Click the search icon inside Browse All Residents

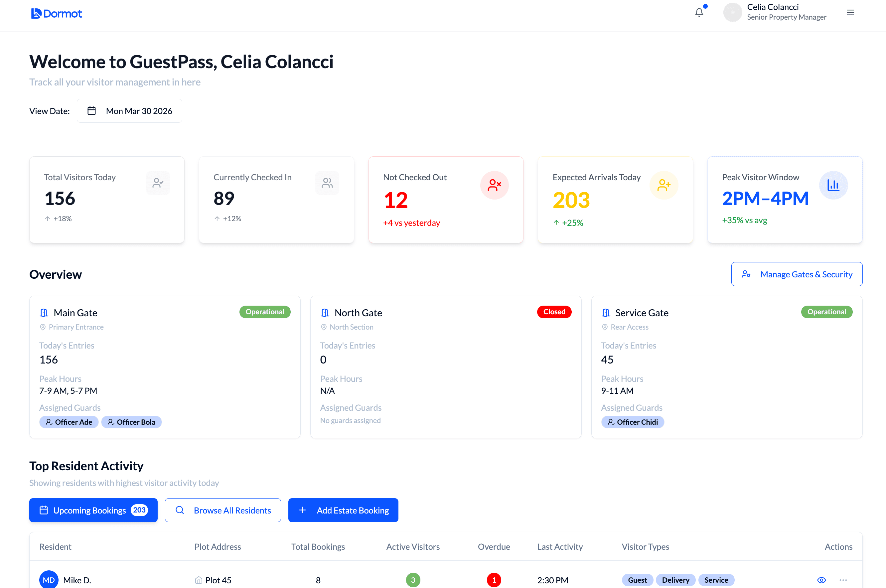pyautogui.click(x=180, y=510)
